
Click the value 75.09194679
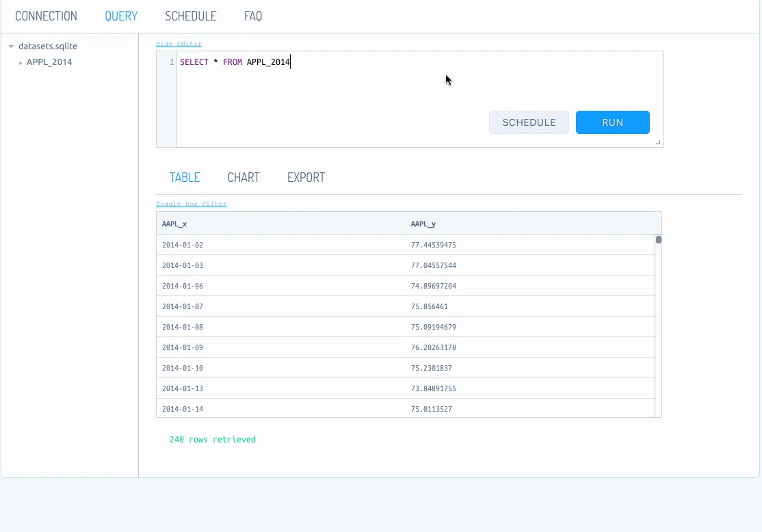[434, 327]
